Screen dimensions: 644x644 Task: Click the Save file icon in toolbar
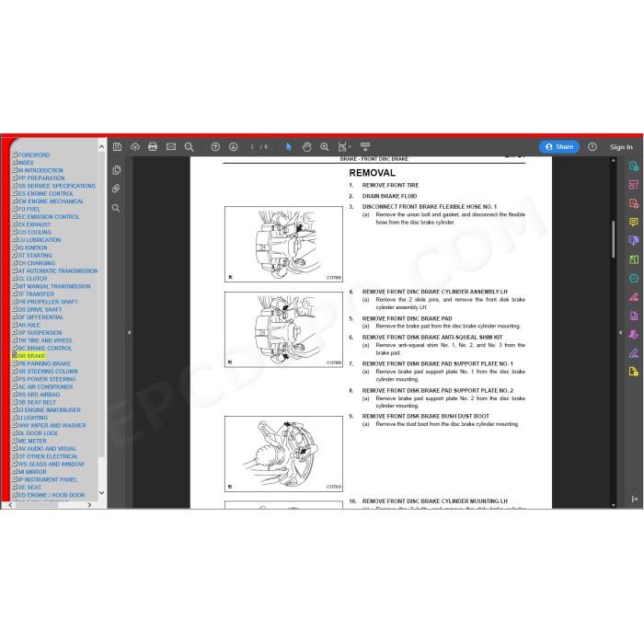118,146
